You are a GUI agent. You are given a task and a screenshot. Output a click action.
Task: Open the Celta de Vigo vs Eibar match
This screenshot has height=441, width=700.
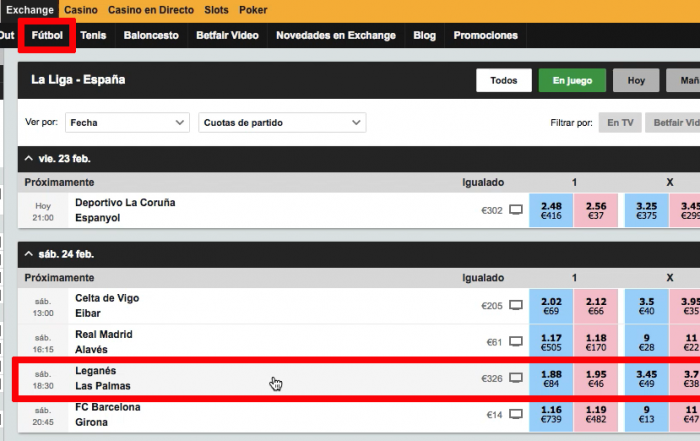107,305
